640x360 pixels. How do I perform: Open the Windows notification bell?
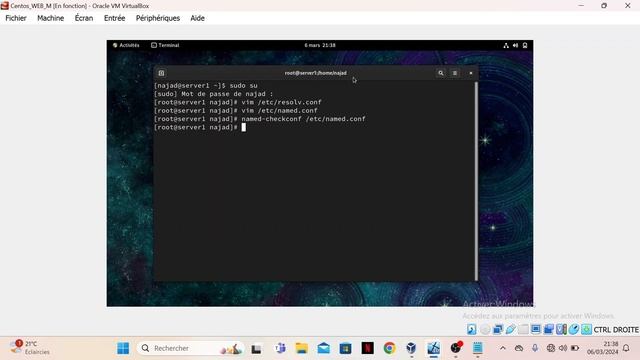coord(626,348)
